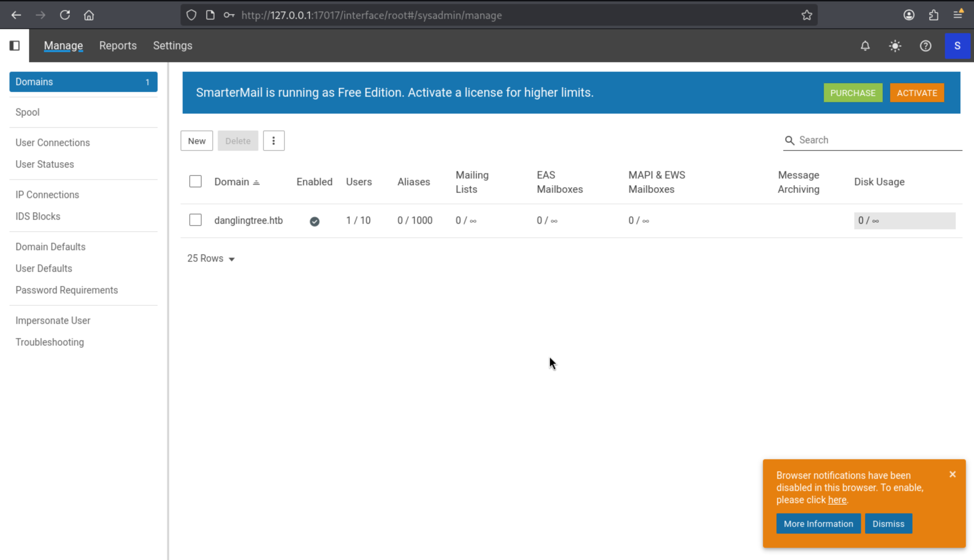974x560 pixels.
Task: Click the '1 / 10' users value
Action: 358,220
